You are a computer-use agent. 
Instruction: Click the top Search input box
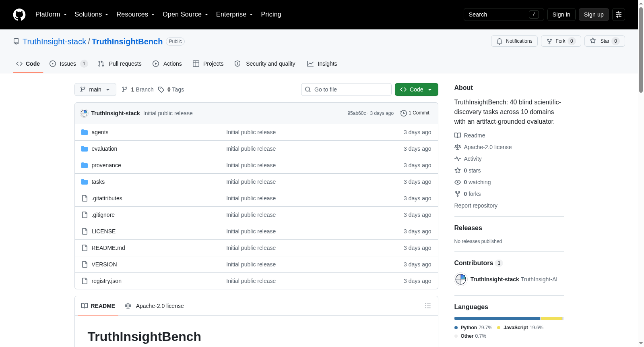pyautogui.click(x=504, y=15)
